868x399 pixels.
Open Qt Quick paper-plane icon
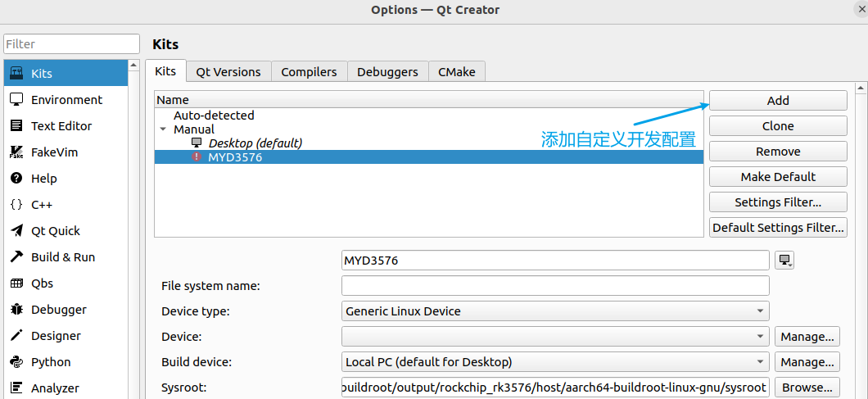(16, 230)
